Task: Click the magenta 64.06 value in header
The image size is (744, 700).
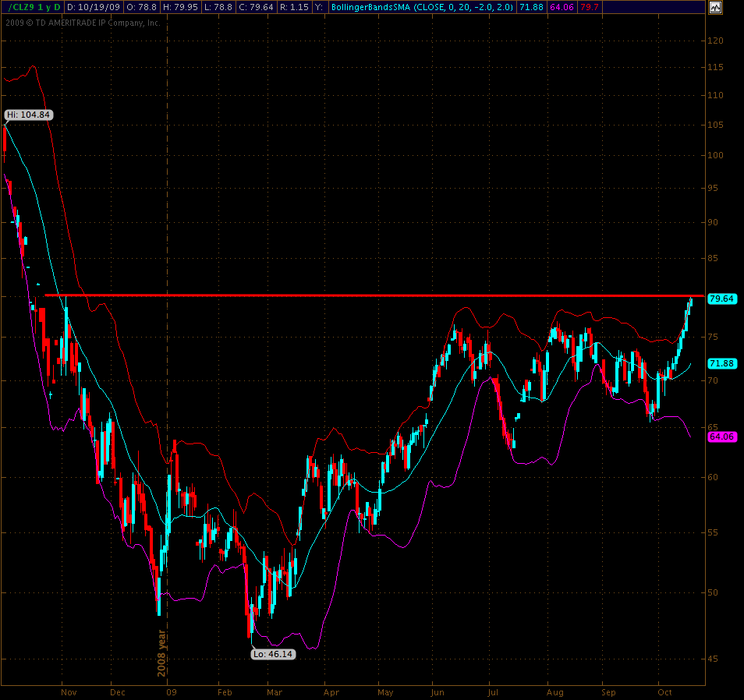Action: point(564,7)
